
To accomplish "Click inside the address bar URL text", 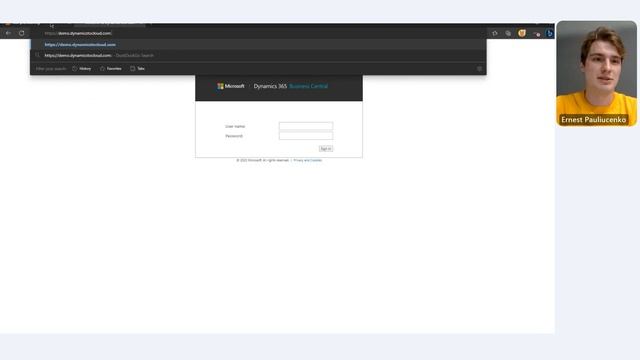I will [x=78, y=33].
